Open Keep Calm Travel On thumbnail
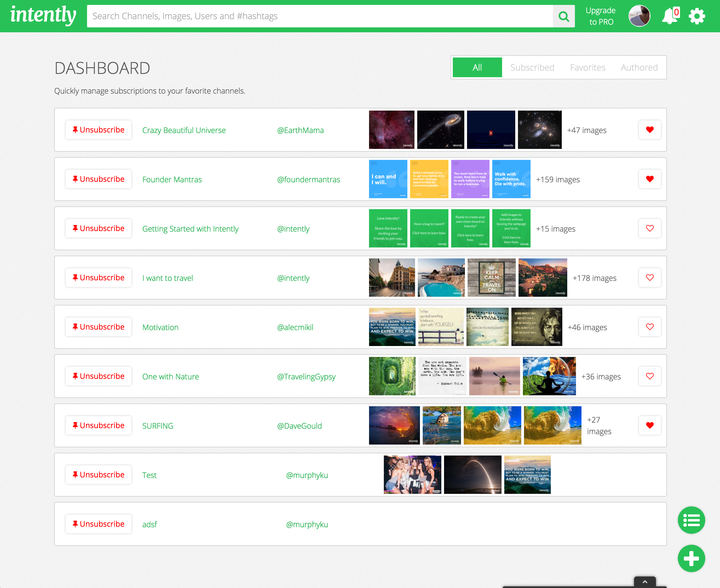720x588 pixels. tap(491, 278)
